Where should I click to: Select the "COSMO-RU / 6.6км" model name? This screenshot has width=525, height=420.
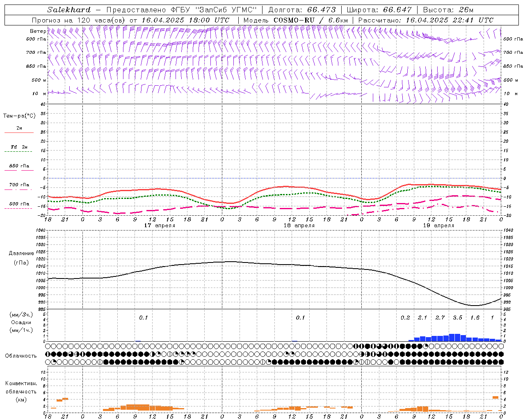[310, 20]
